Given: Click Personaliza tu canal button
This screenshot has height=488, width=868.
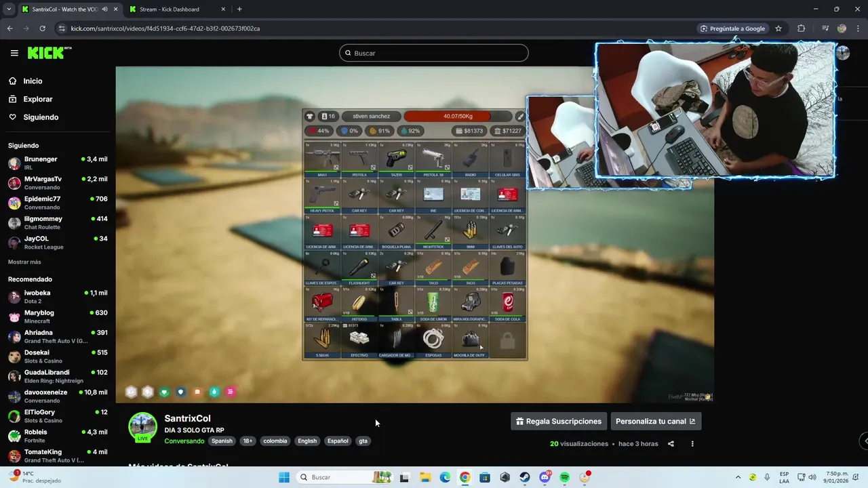Looking at the screenshot, I should [656, 421].
